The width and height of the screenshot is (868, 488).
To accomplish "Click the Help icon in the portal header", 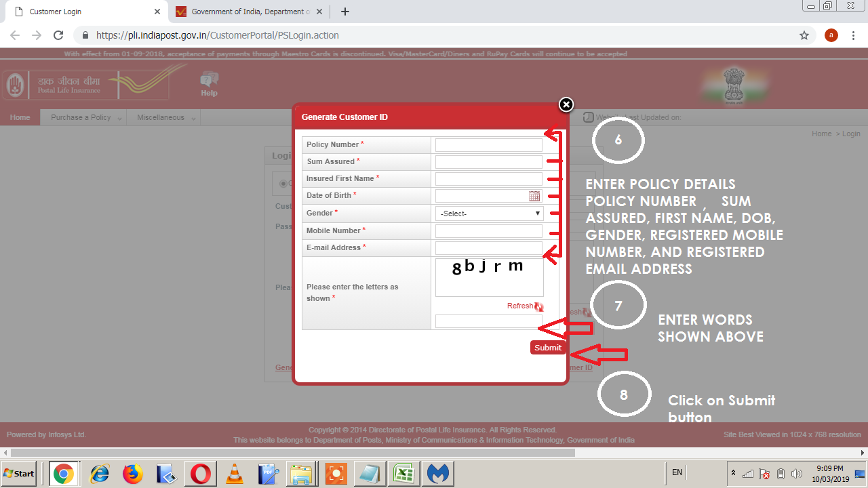I will click(x=208, y=83).
